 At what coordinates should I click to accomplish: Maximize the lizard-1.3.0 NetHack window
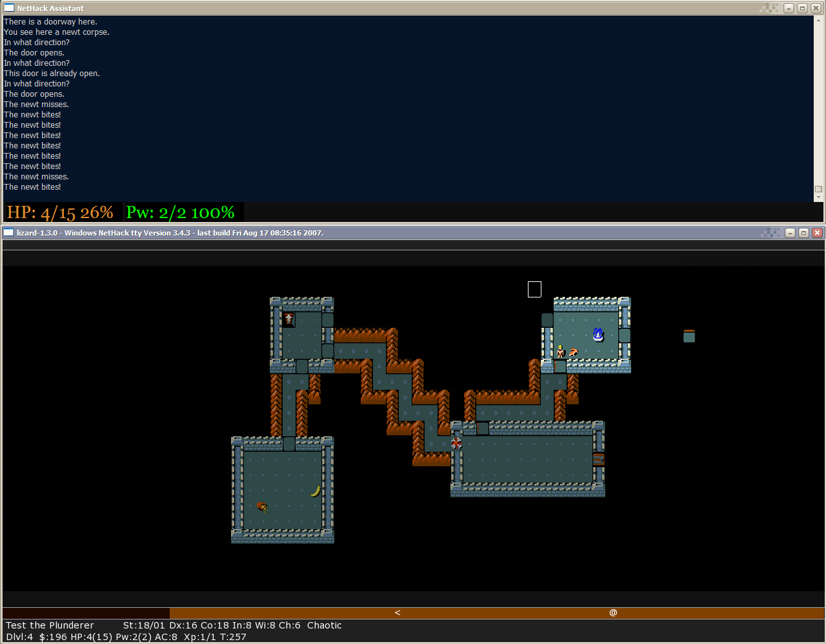point(803,232)
